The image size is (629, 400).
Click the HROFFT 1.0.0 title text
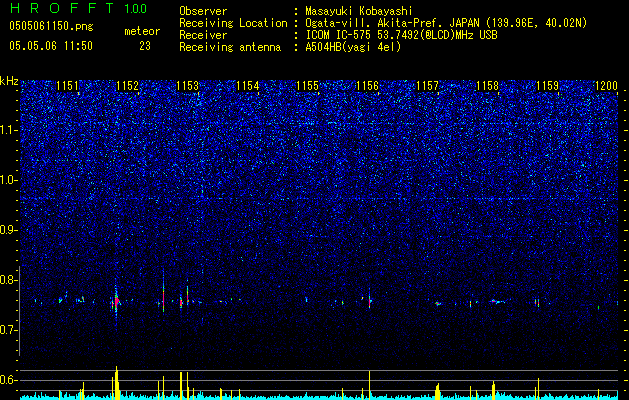click(78, 8)
